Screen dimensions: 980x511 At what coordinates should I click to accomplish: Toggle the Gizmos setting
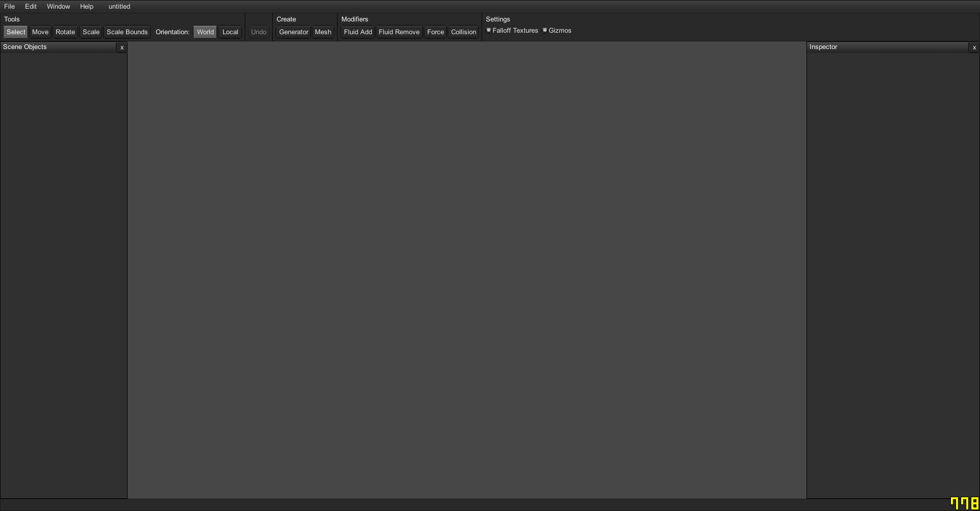point(557,31)
